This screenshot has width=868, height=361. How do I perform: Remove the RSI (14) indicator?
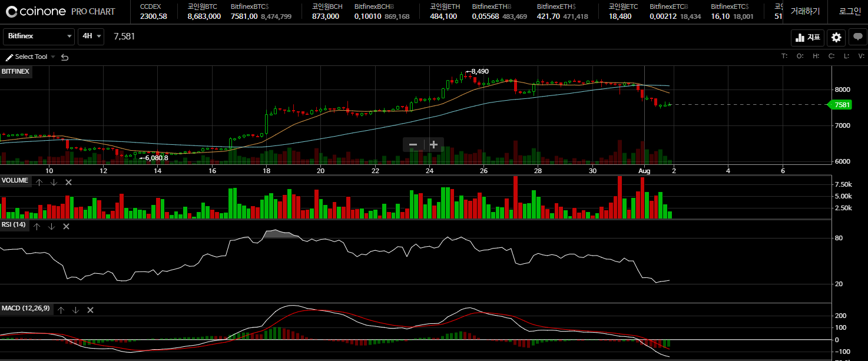pyautogui.click(x=66, y=226)
